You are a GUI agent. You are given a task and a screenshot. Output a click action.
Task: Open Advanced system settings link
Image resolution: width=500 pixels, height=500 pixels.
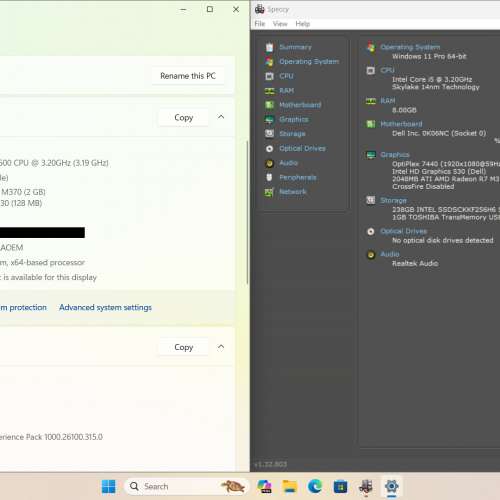105,307
